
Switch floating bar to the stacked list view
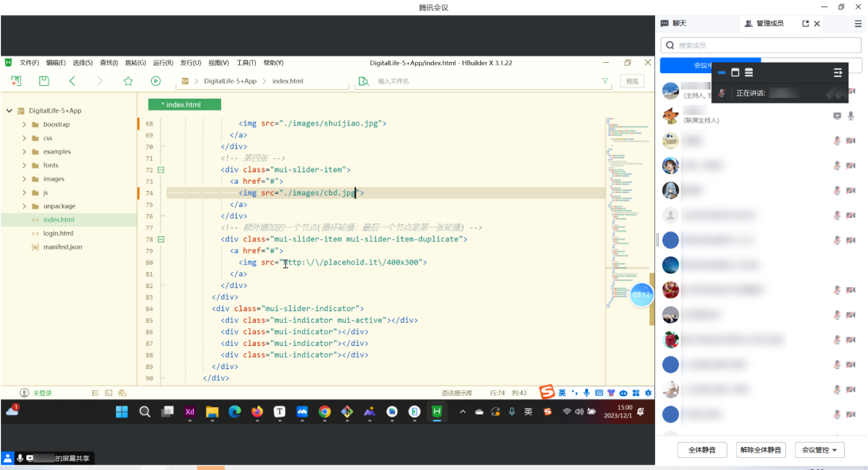tap(749, 72)
